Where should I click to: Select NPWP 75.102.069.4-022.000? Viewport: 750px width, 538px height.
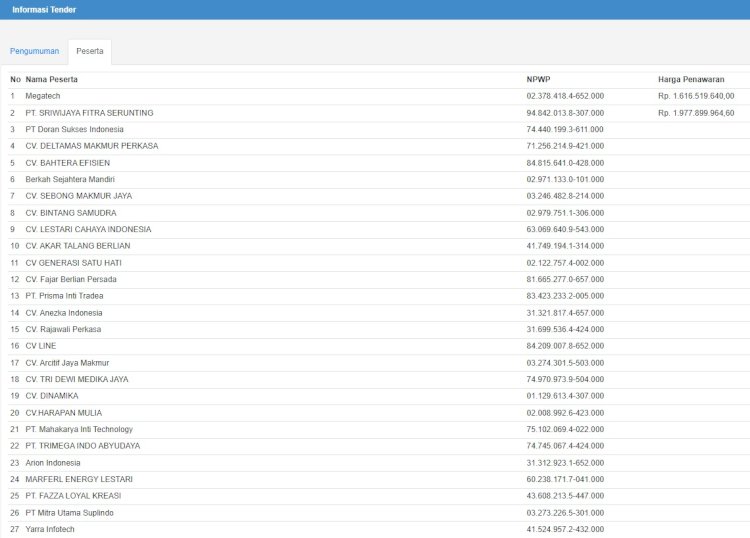(565, 429)
